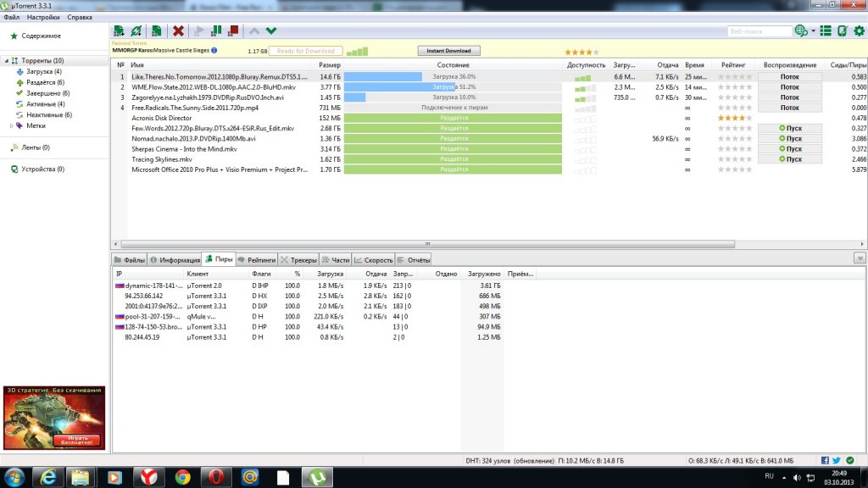The height and width of the screenshot is (488, 868).
Task: Move torrent up in queue
Action: click(254, 31)
